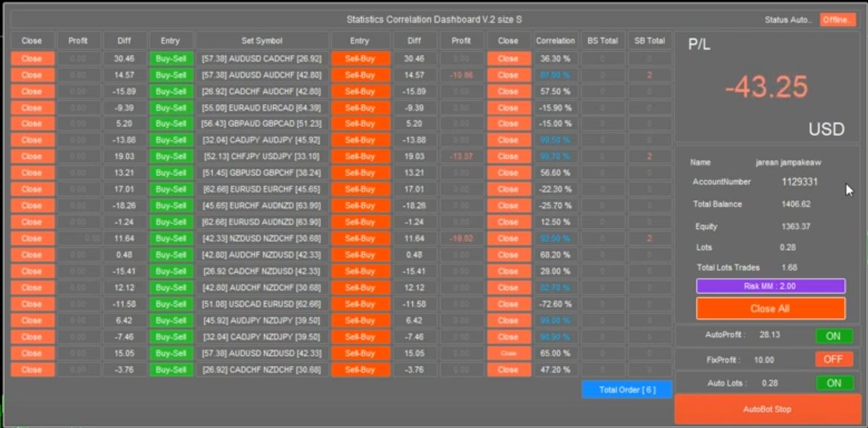Click the dashboard title bar text
Screen dimensions: 868x428
pos(434,19)
